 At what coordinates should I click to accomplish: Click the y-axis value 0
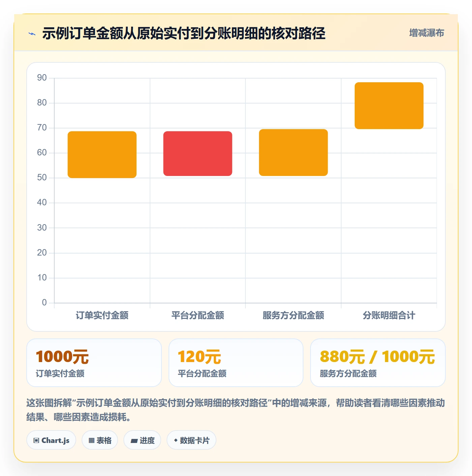pyautogui.click(x=44, y=303)
